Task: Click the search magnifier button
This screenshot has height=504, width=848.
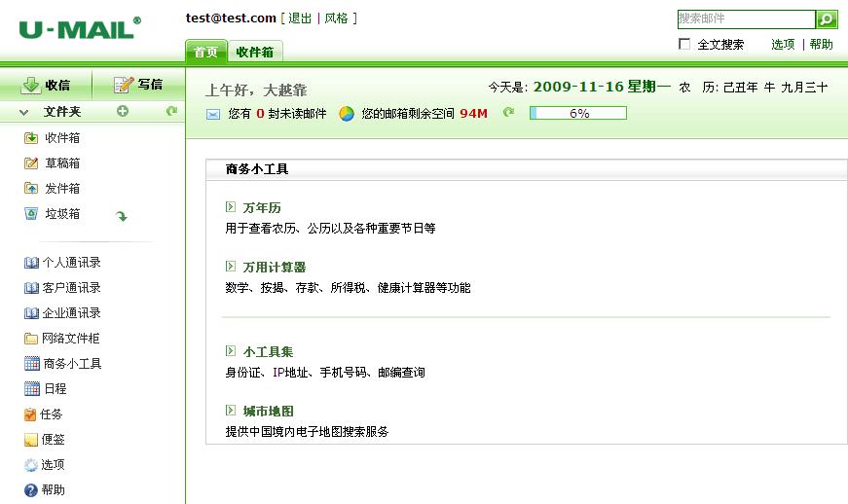Action: (x=827, y=19)
